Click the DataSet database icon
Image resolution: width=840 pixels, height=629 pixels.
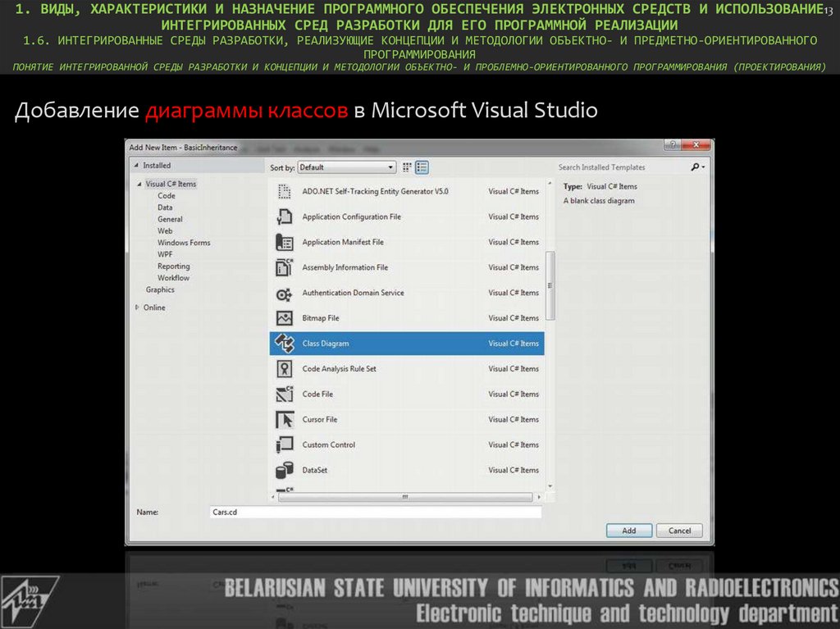pyautogui.click(x=285, y=470)
